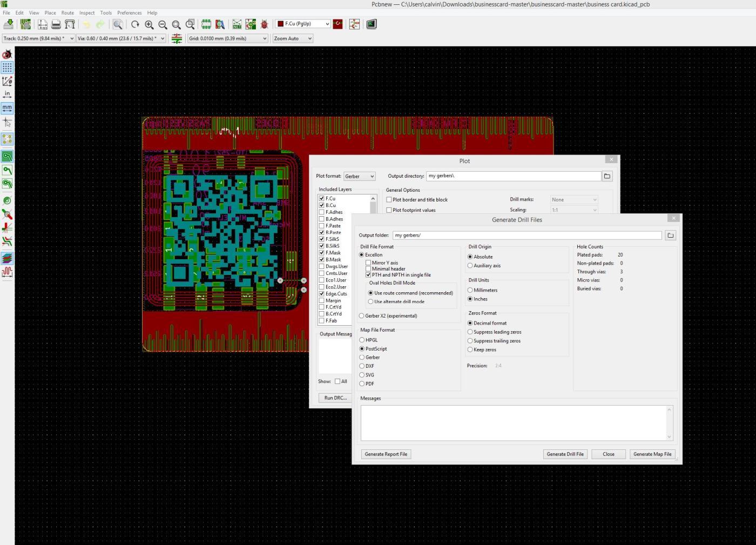Select Gerber X2 (experimental) drill format

click(362, 316)
